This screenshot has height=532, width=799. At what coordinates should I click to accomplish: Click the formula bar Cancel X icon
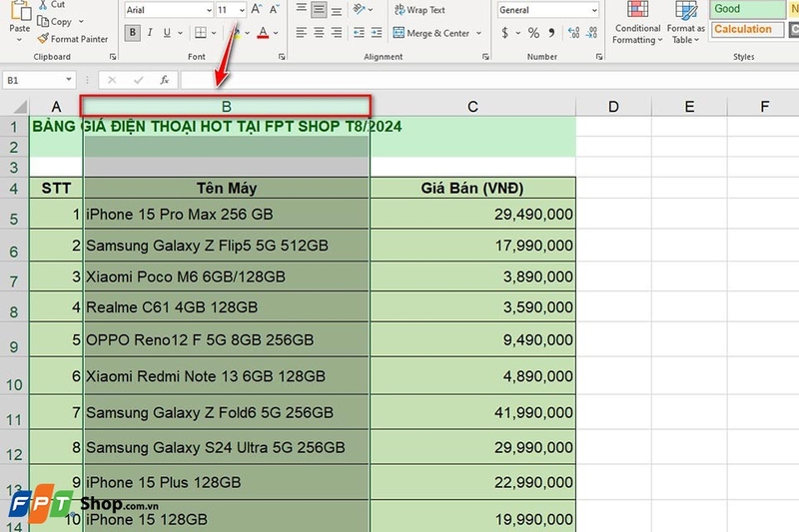[112, 80]
